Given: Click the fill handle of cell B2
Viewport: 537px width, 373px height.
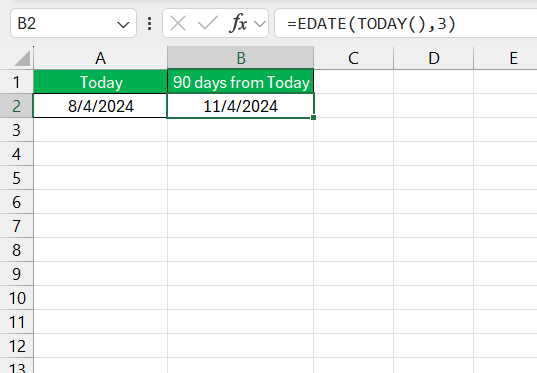Looking at the screenshot, I should [x=313, y=117].
